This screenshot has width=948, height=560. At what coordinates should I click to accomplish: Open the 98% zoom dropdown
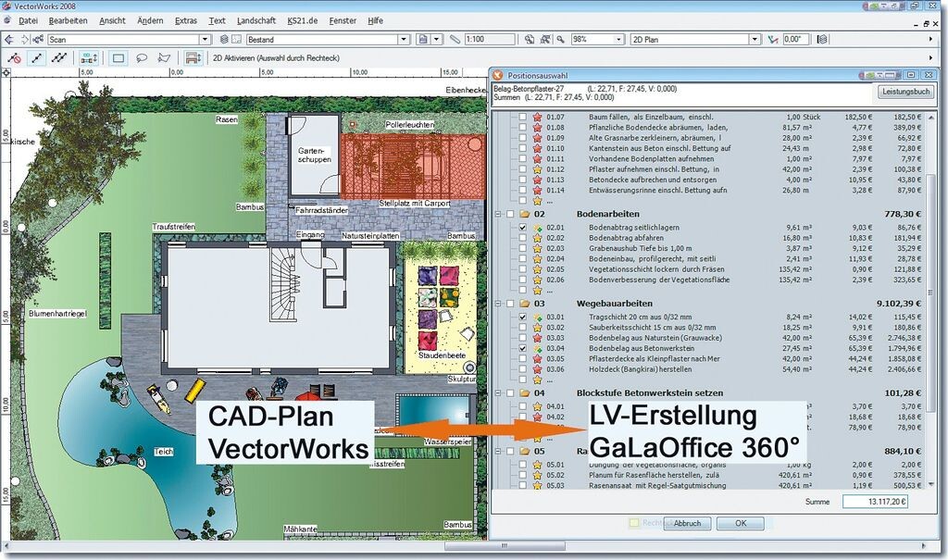[618, 39]
